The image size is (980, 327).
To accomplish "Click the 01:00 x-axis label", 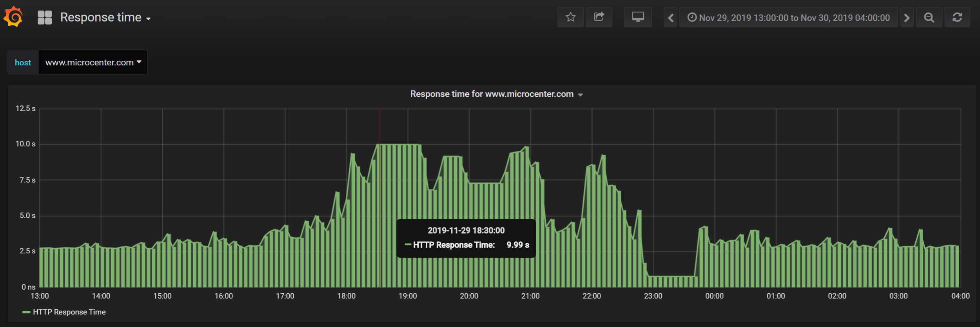I will pos(776,296).
